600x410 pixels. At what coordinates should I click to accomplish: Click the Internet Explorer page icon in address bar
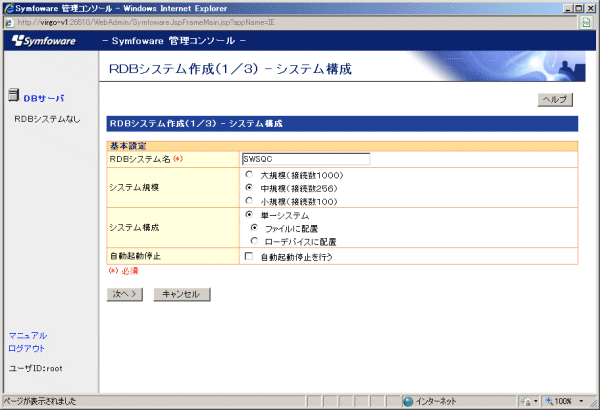coord(10,23)
